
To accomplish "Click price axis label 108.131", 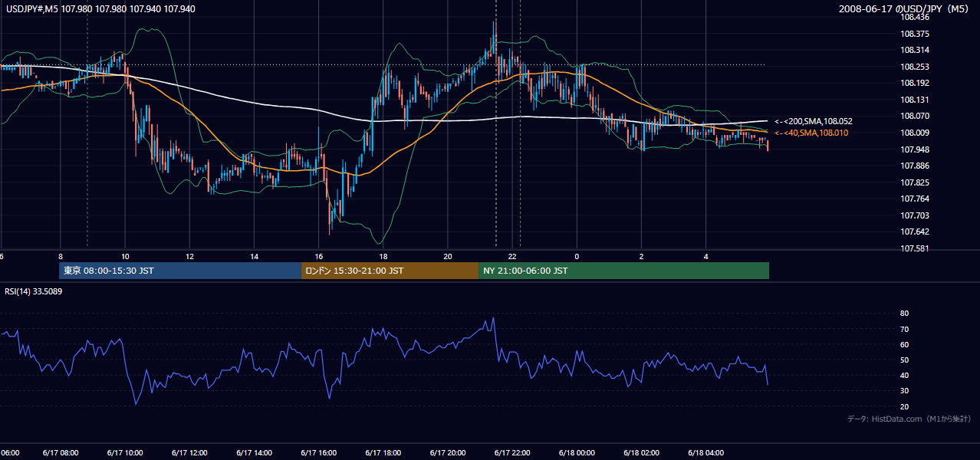I will coord(915,100).
